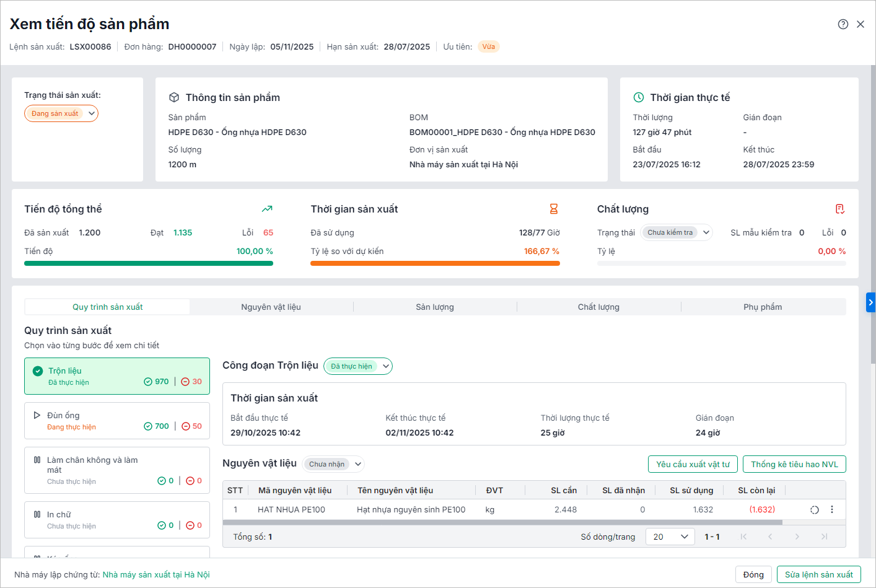Click the Yêu cầu xuất vật tư button
876x588 pixels.
point(693,464)
